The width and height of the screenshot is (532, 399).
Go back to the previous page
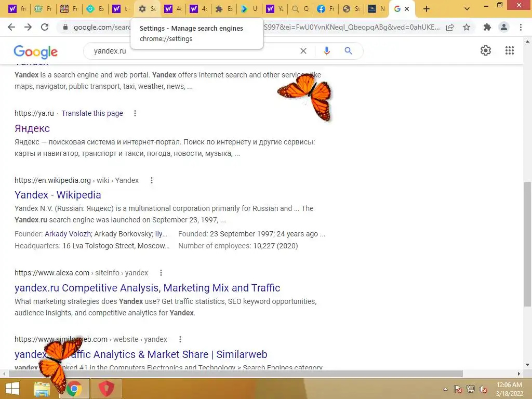tap(11, 27)
